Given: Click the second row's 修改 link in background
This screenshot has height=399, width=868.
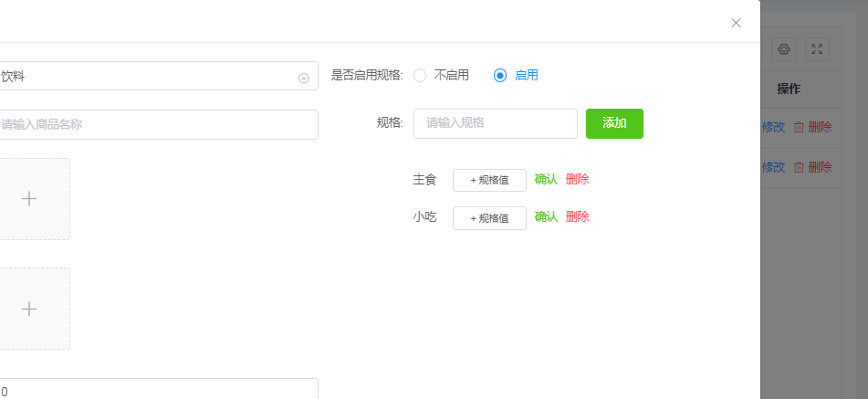Looking at the screenshot, I should [x=773, y=167].
